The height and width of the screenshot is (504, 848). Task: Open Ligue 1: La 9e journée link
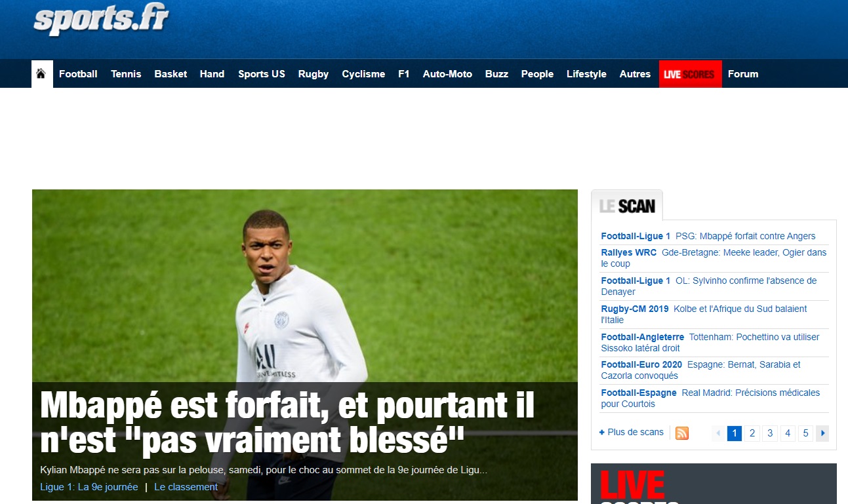[89, 487]
